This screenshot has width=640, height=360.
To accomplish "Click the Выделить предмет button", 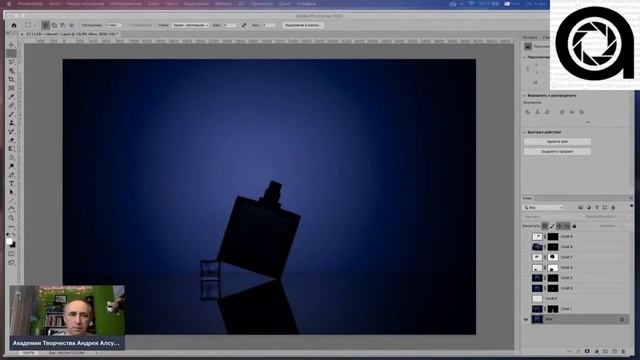I will (557, 151).
